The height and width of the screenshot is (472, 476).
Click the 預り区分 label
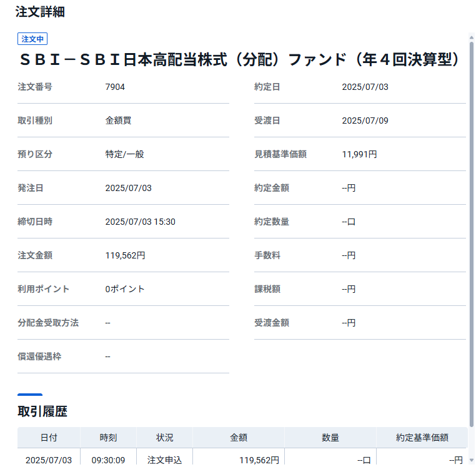click(x=35, y=154)
